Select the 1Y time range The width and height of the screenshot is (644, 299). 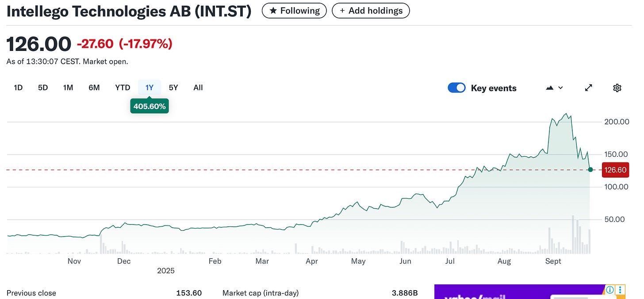pyautogui.click(x=149, y=88)
